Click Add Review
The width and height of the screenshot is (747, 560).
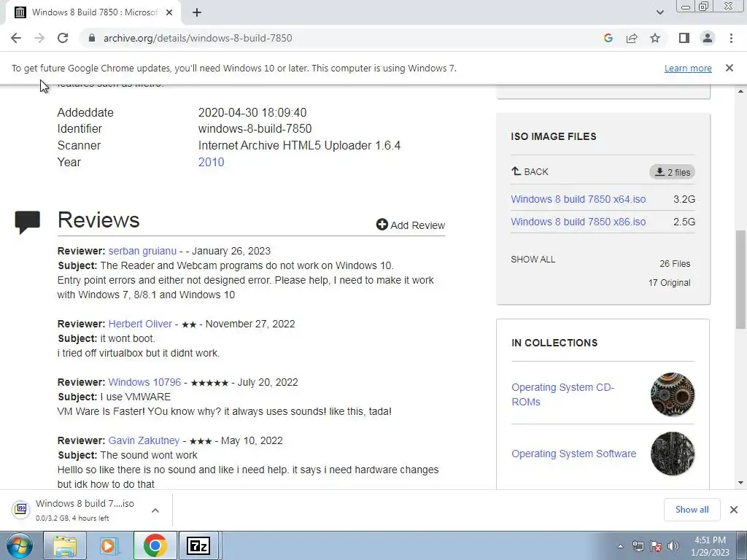pyautogui.click(x=411, y=225)
